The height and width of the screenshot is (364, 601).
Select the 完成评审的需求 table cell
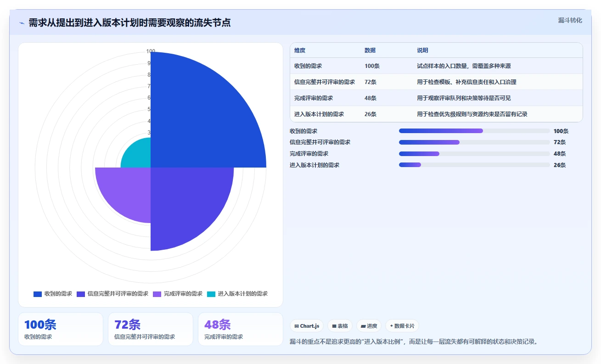point(314,98)
